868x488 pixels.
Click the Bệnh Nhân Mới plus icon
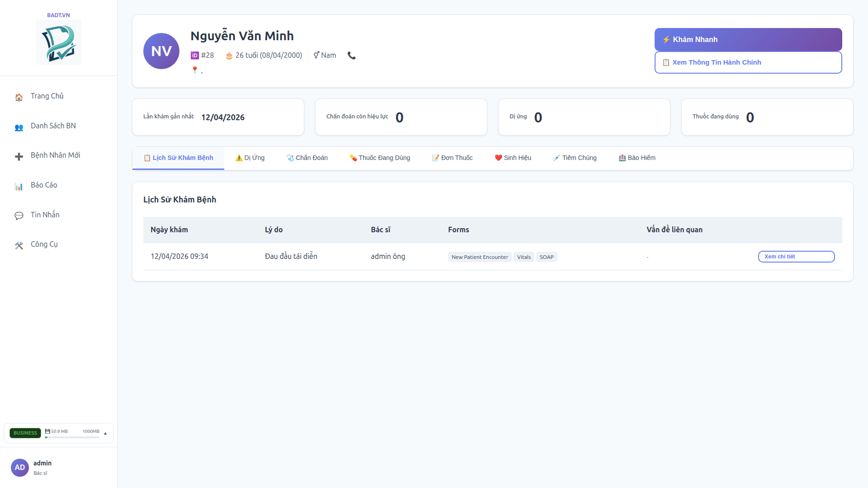click(x=19, y=156)
